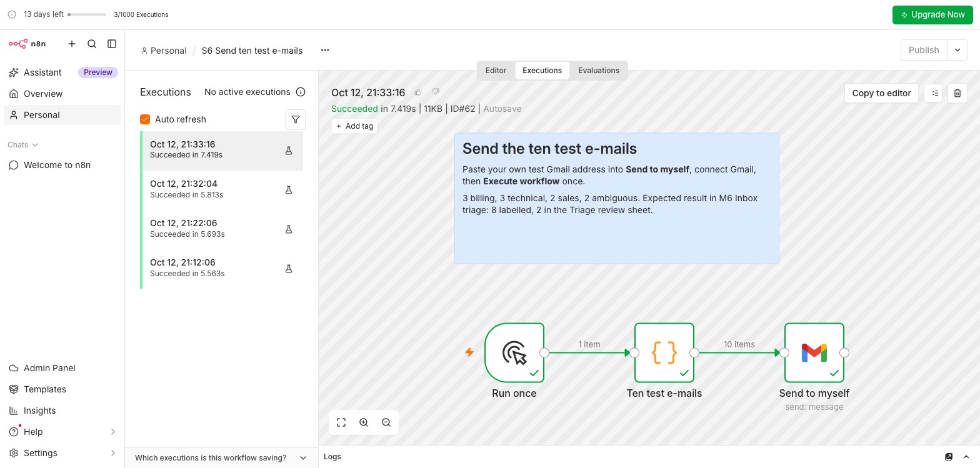Screen dimensions: 980x468
Task: Collapse the sidebar with the panel icon
Action: coord(112,44)
